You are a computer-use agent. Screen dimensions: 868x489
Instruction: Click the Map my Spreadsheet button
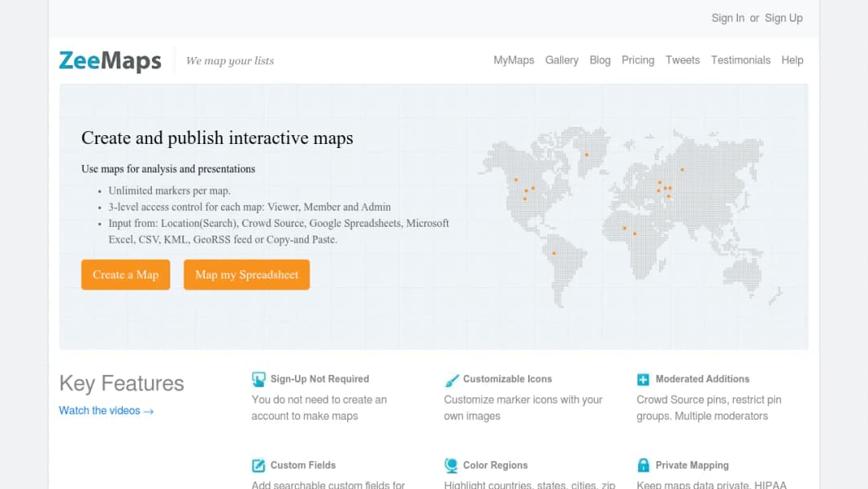coord(247,275)
